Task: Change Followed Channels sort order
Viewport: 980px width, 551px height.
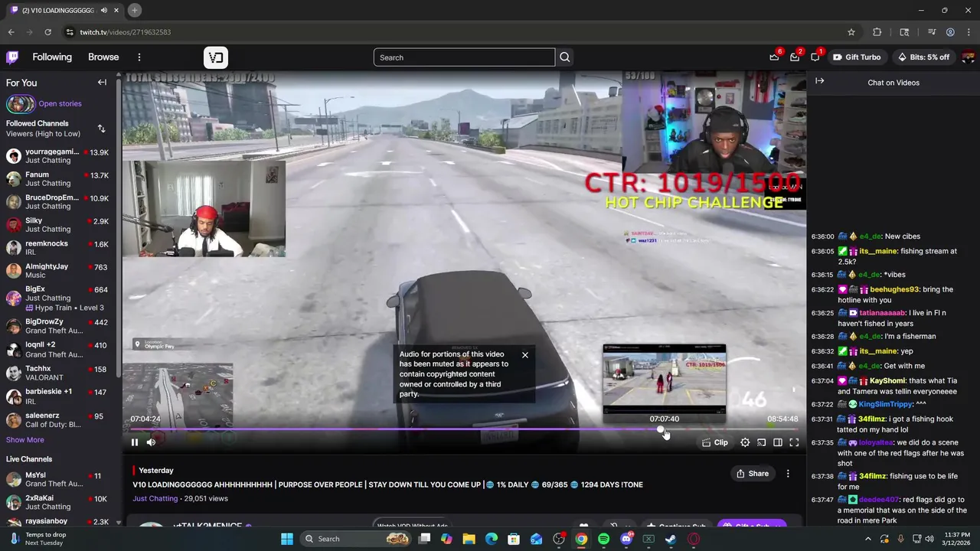Action: coord(101,129)
